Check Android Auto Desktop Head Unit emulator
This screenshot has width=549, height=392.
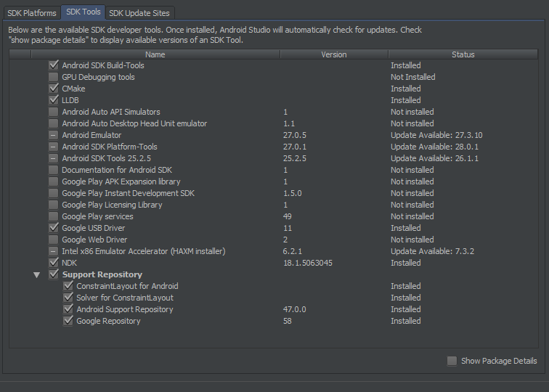tap(54, 123)
